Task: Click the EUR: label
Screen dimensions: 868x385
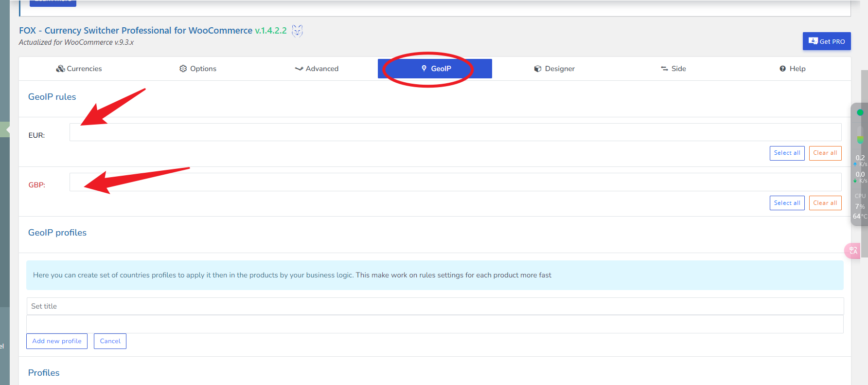Action: (x=36, y=135)
